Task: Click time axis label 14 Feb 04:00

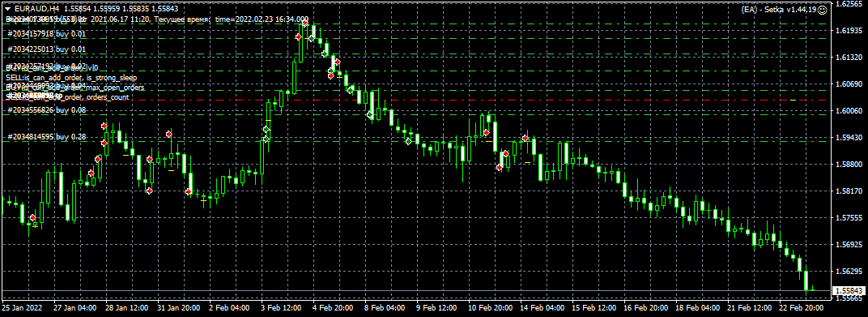Action: point(542,307)
